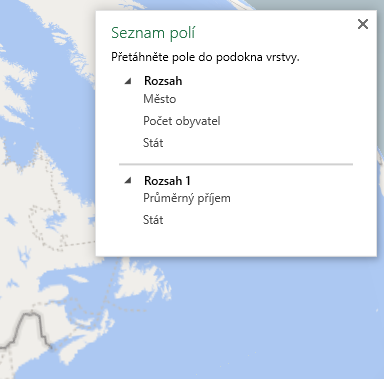
Task: Click the Seznam polí panel title
Action: pyautogui.click(x=153, y=33)
